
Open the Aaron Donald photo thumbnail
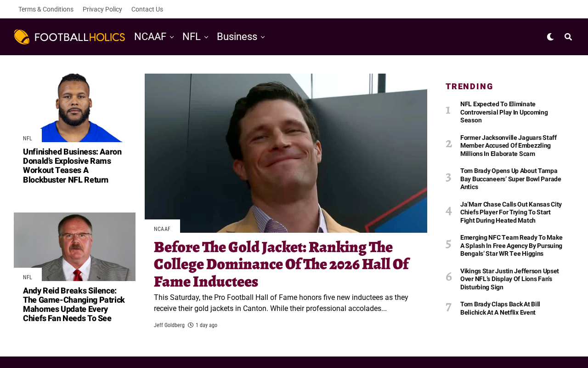pos(74,108)
